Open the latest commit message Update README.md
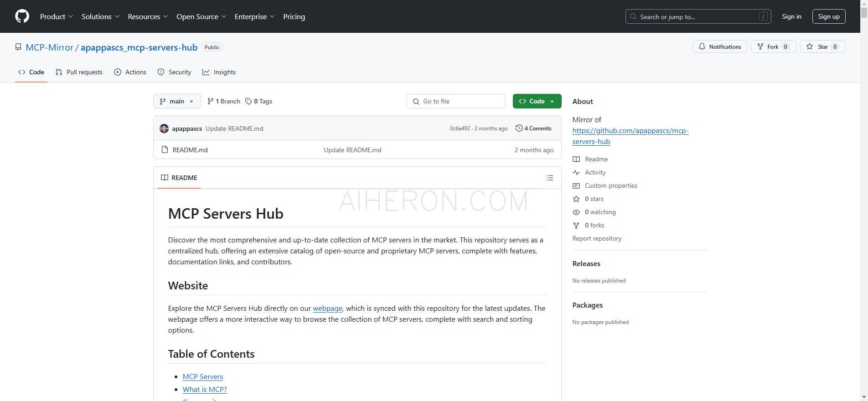This screenshot has width=868, height=401. pos(234,129)
